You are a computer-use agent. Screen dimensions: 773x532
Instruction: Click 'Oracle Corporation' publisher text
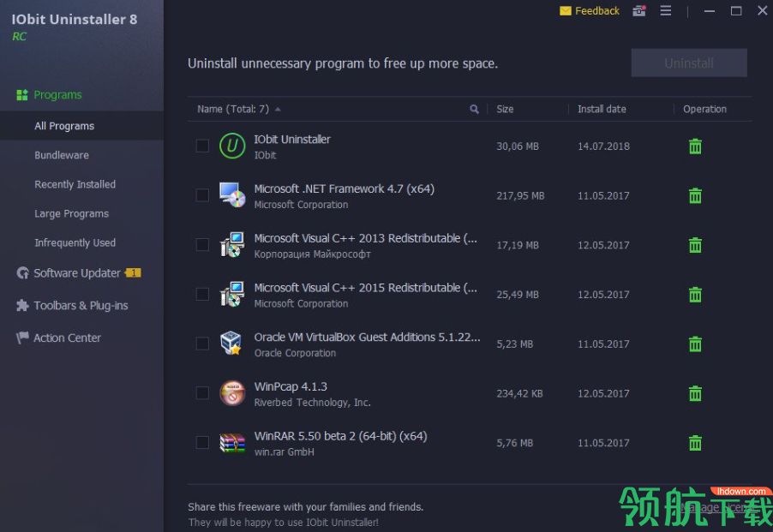pos(295,353)
